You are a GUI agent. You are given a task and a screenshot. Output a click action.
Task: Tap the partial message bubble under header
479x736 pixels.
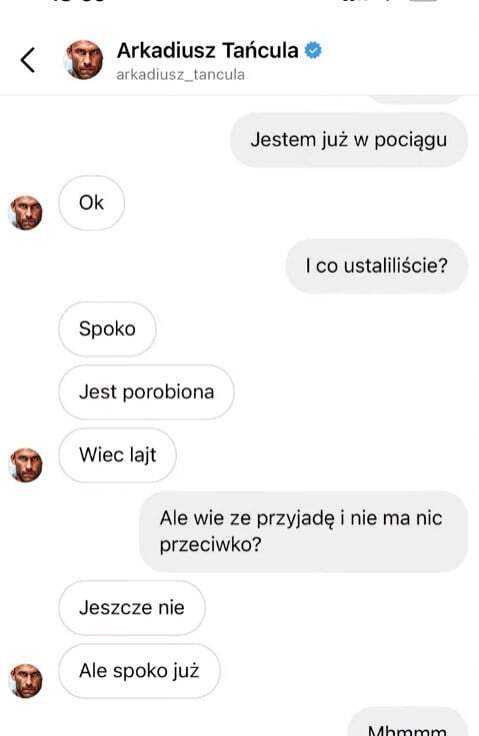pyautogui.click(x=415, y=100)
